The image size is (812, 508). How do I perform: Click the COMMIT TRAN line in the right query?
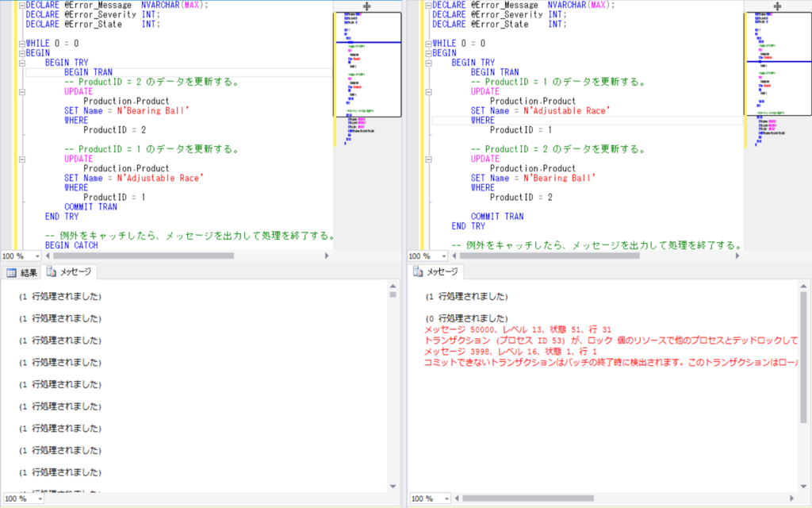click(497, 217)
